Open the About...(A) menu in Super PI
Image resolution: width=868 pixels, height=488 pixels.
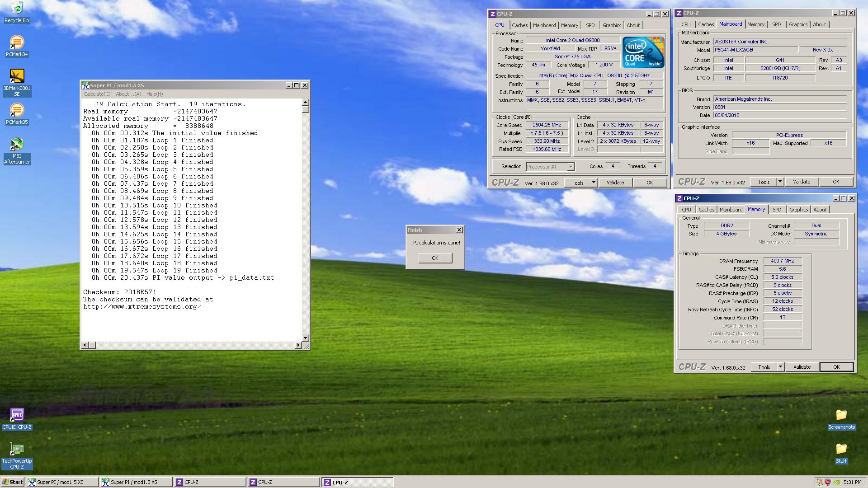tap(128, 94)
